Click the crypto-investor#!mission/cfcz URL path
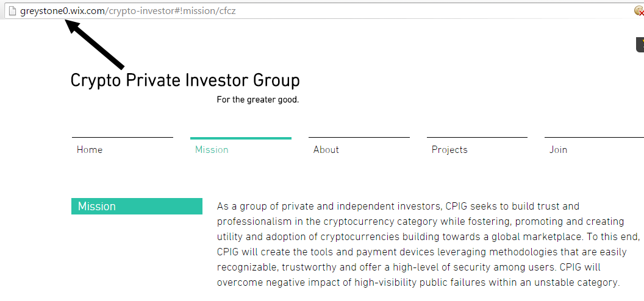 [170, 11]
